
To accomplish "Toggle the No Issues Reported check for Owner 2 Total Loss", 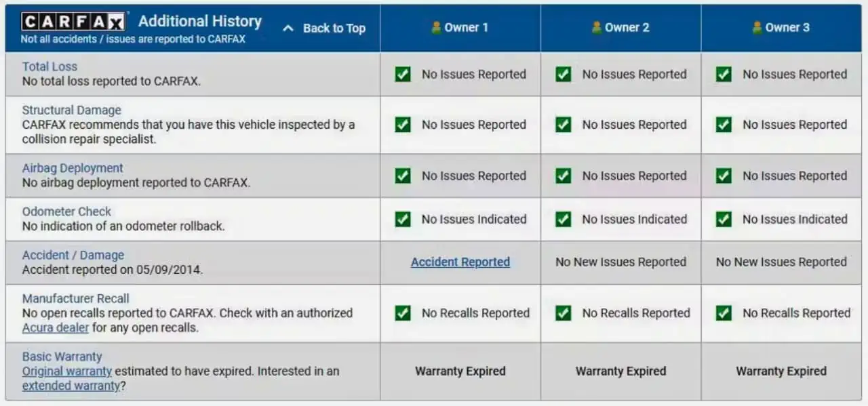I will click(x=563, y=75).
